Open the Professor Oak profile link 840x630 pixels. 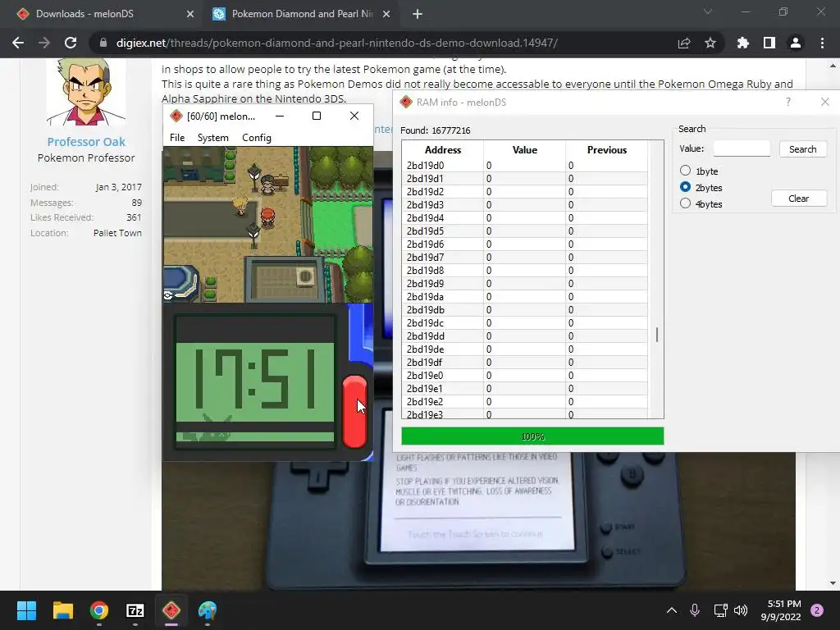point(85,142)
